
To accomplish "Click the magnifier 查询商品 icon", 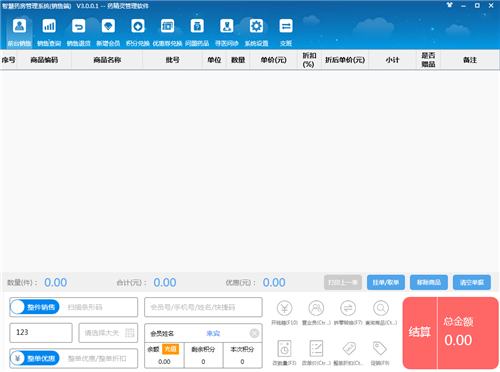I will 381,308.
